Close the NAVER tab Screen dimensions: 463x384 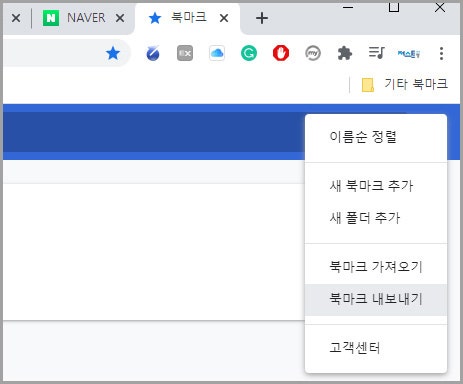(120, 18)
